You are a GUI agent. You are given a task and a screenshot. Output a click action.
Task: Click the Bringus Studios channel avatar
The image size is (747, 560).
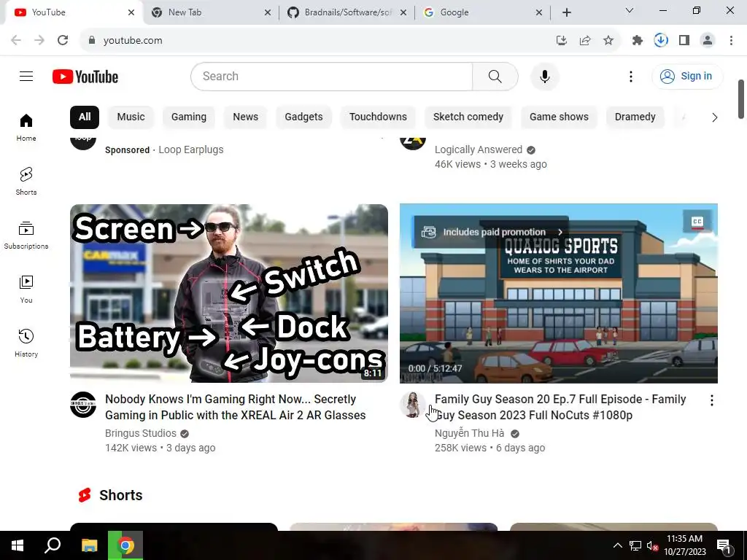(83, 405)
